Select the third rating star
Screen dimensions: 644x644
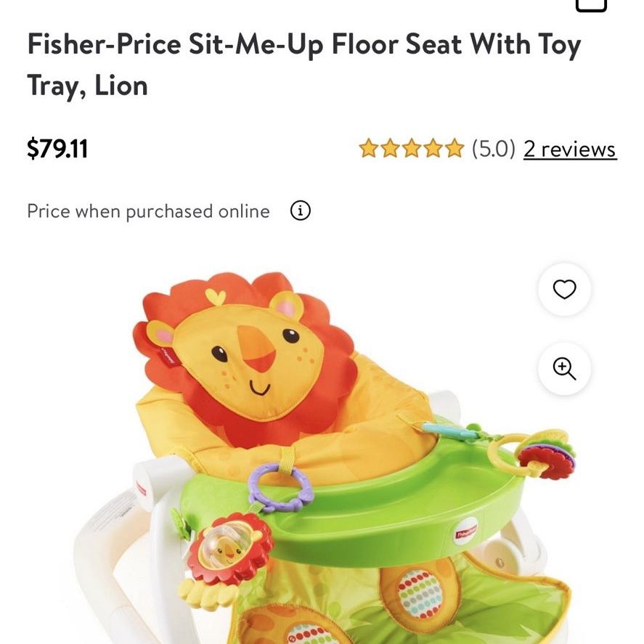coord(411,148)
